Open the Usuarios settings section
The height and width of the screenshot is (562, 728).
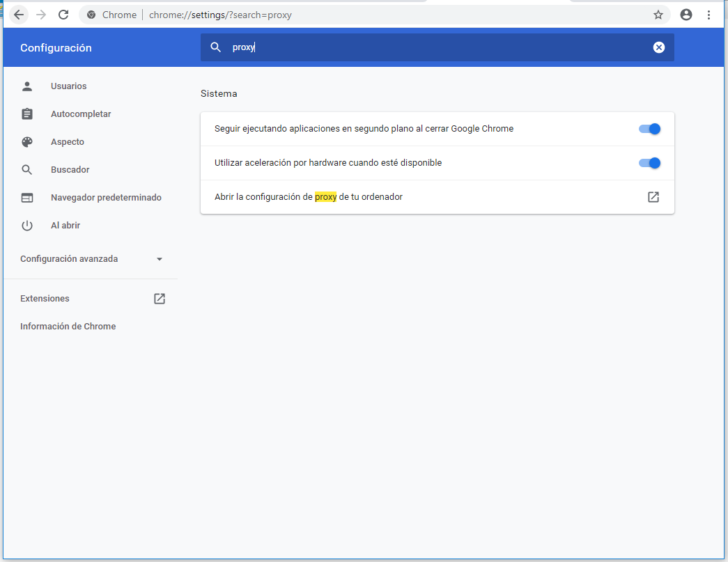tap(68, 86)
